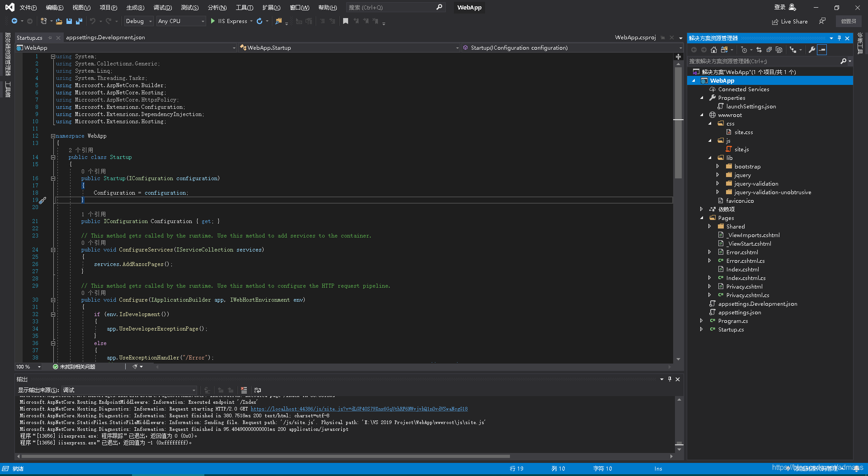Pin the Output panel with the pushpin icon
Viewport: 868px width, 476px height.
click(x=670, y=379)
